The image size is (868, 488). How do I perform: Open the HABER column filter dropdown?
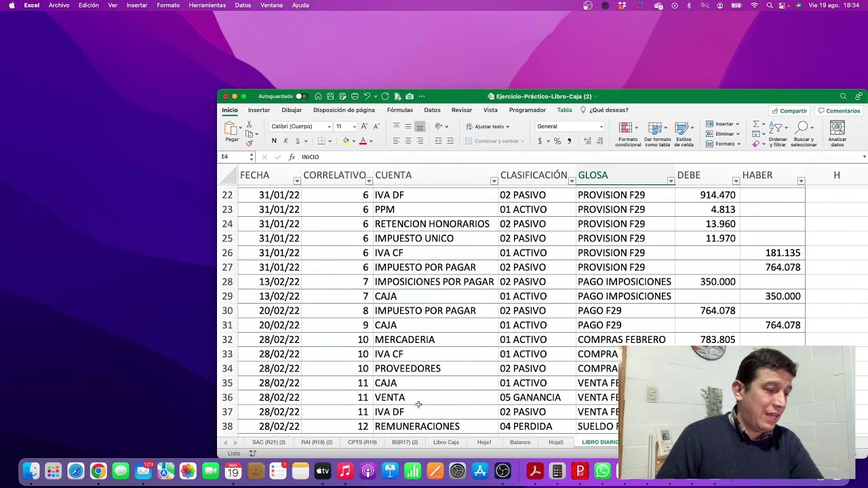(801, 181)
